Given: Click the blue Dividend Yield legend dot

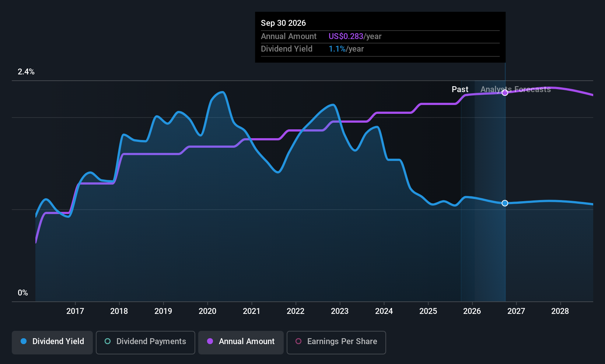Looking at the screenshot, I should [x=24, y=341].
